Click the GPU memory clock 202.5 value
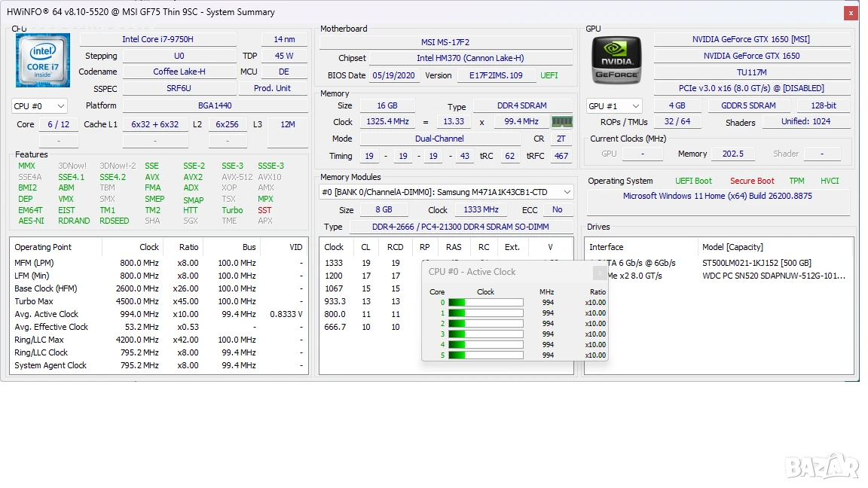 pyautogui.click(x=733, y=154)
